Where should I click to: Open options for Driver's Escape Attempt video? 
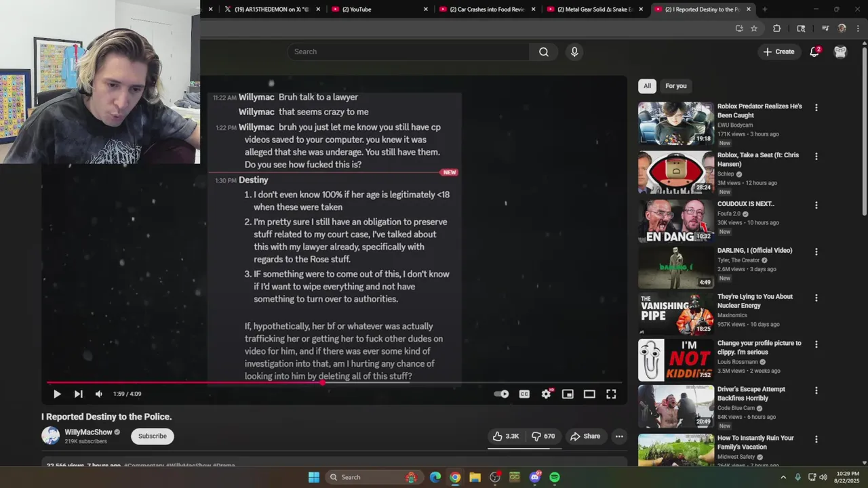point(816,390)
